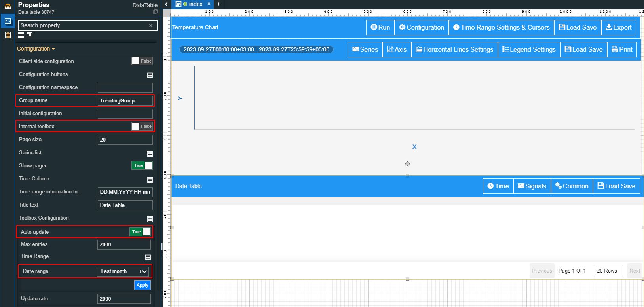Image resolution: width=644 pixels, height=307 pixels.
Task: Click the Data Table title text
Action: point(188,186)
